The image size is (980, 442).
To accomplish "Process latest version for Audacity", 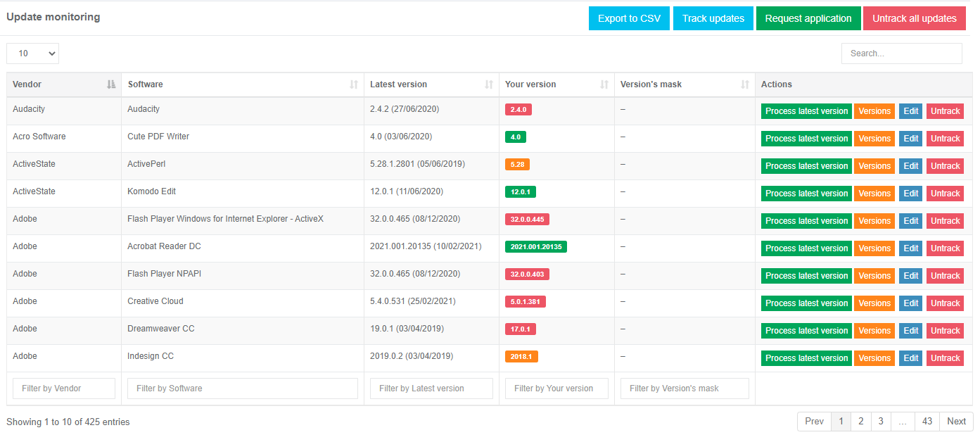I will click(x=806, y=111).
